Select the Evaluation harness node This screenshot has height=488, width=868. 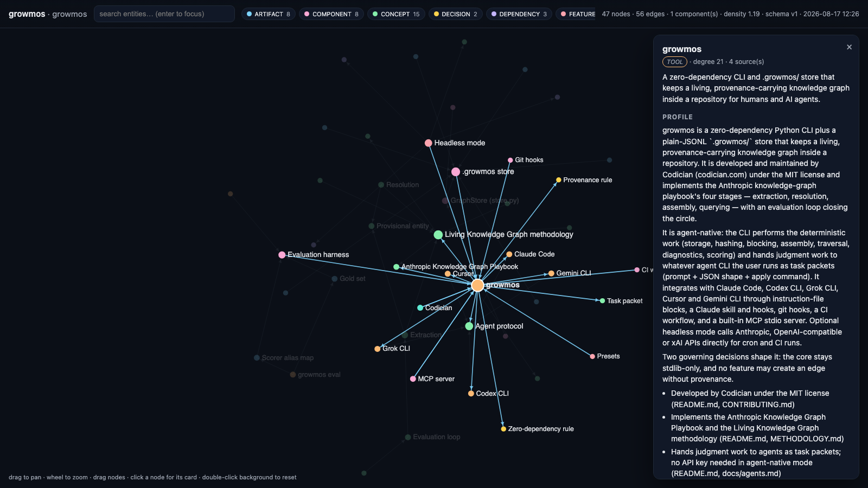pos(282,255)
